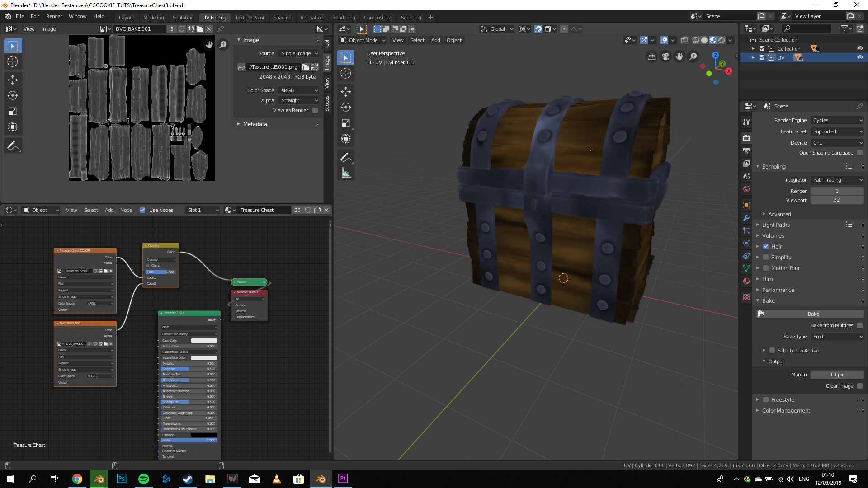This screenshot has width=868, height=488.
Task: Open the Material properties tab
Action: pyautogui.click(x=746, y=281)
